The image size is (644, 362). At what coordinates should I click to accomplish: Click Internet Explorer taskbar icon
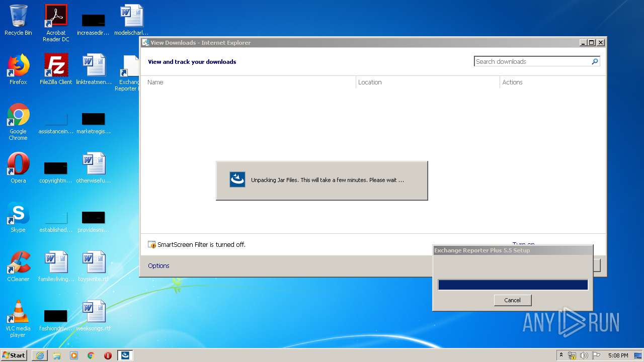[x=40, y=355]
